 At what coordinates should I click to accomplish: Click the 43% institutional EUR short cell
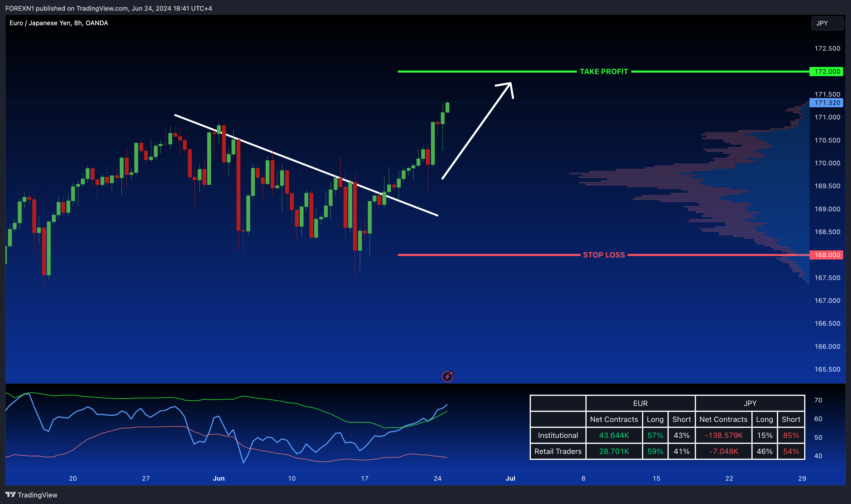point(681,435)
